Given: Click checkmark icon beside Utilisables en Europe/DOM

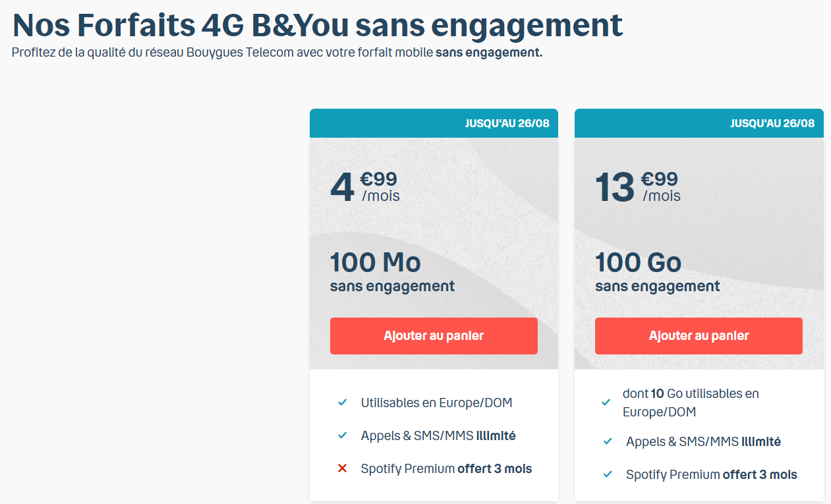Looking at the screenshot, I should point(342,403).
